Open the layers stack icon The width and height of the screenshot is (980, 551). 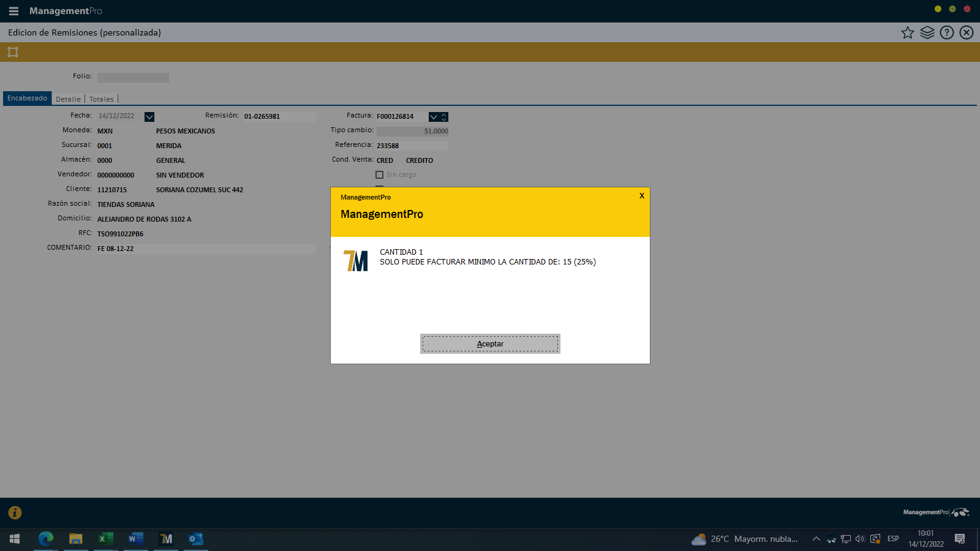(927, 33)
